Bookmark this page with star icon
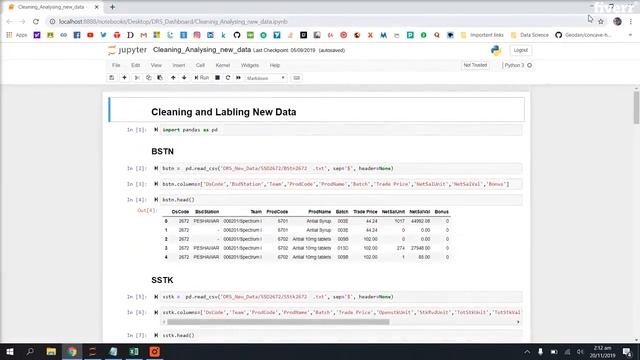The height and width of the screenshot is (360, 640). [x=601, y=22]
